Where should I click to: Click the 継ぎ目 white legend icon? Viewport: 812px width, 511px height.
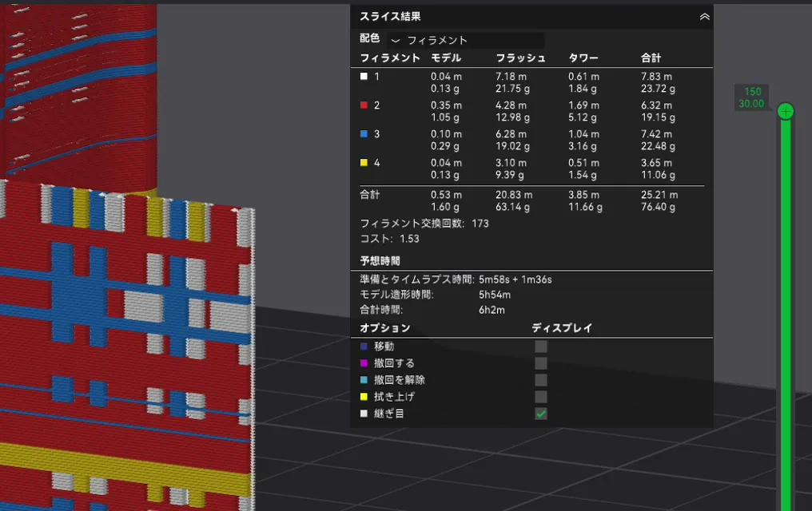pyautogui.click(x=364, y=414)
